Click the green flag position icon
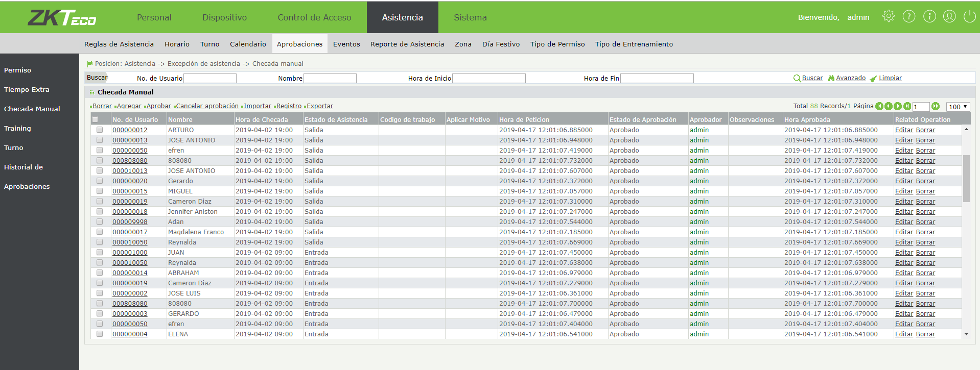This screenshot has height=370, width=980. tap(90, 64)
